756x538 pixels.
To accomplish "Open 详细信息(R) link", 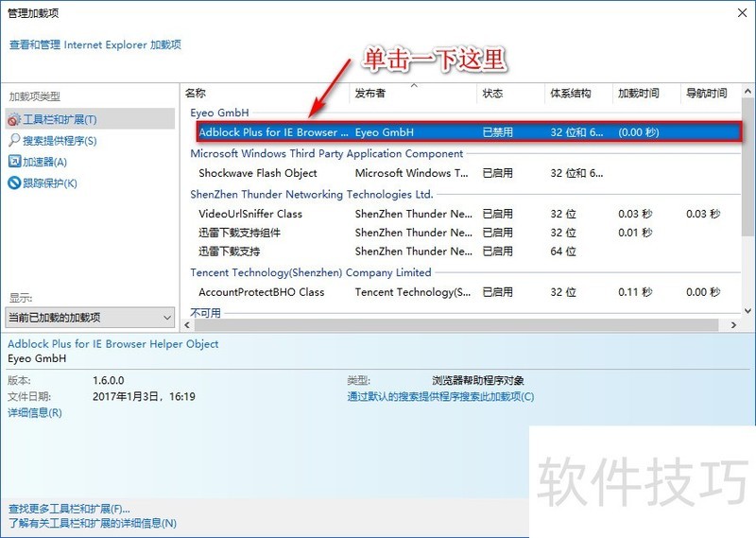I will 35,412.
